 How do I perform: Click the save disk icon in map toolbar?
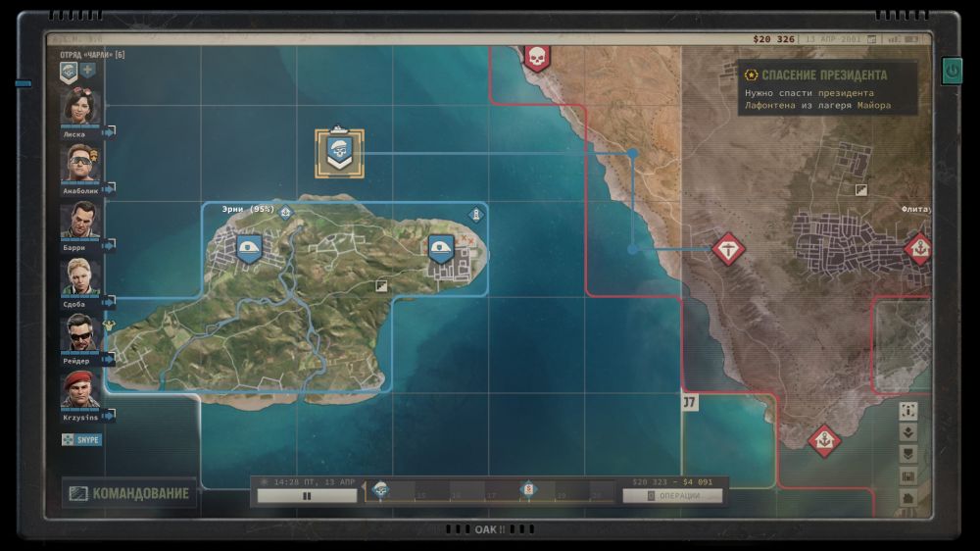tap(907, 476)
